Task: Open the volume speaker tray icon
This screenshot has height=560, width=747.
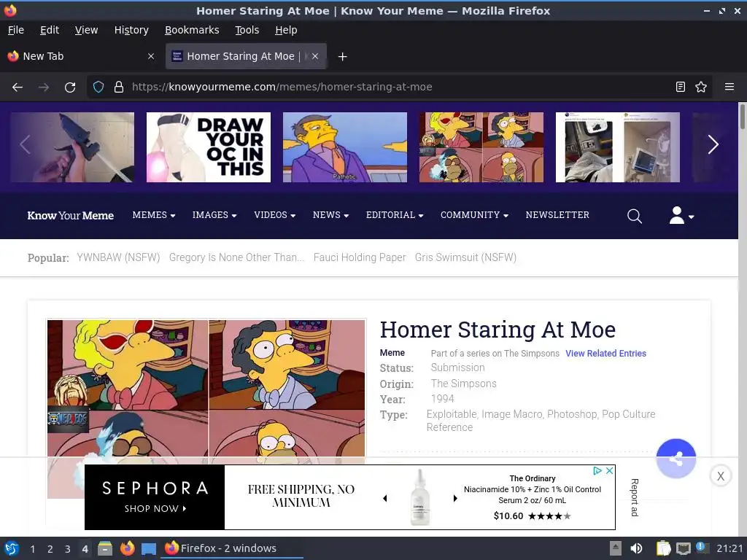Action: coord(636,548)
